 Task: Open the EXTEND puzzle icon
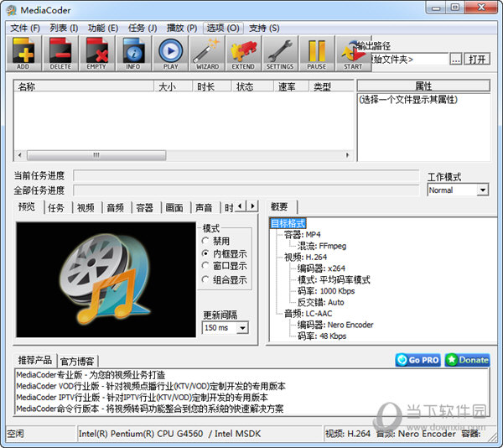(243, 53)
